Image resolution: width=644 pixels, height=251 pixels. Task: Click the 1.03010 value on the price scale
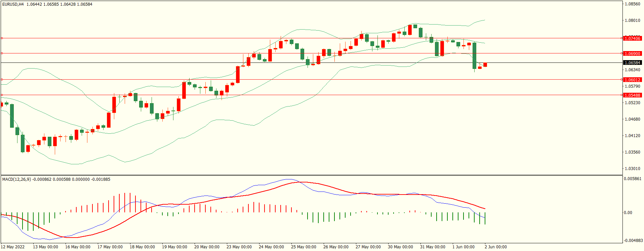coord(632,169)
